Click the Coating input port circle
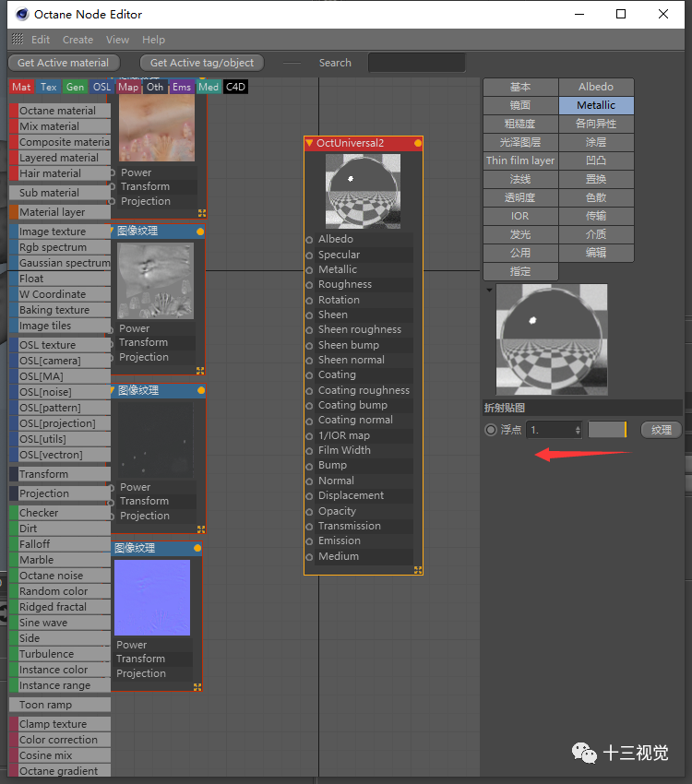Image resolution: width=692 pixels, height=784 pixels. pyautogui.click(x=309, y=375)
